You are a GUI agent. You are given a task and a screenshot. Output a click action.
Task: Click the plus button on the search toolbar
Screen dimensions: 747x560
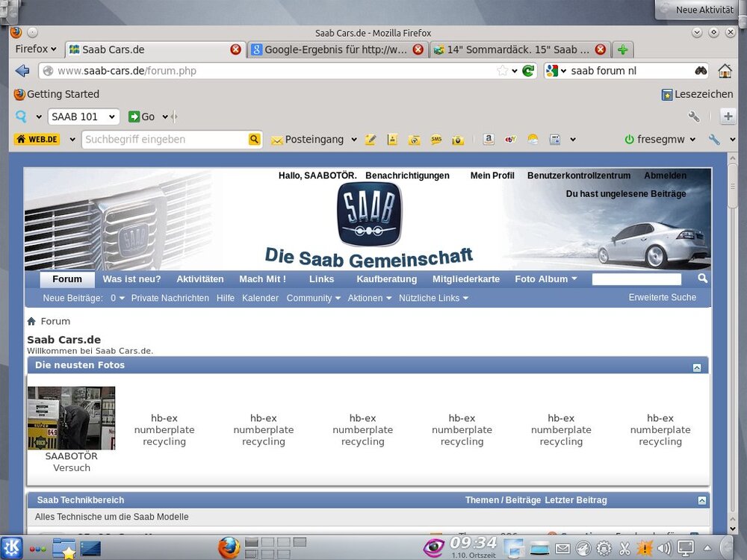tap(728, 116)
